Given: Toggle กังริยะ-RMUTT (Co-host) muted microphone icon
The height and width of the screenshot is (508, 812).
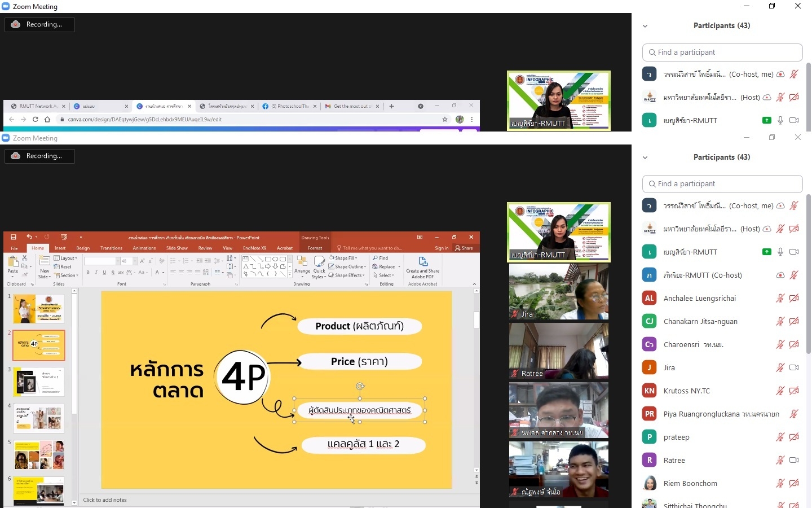Looking at the screenshot, I should 794,275.
